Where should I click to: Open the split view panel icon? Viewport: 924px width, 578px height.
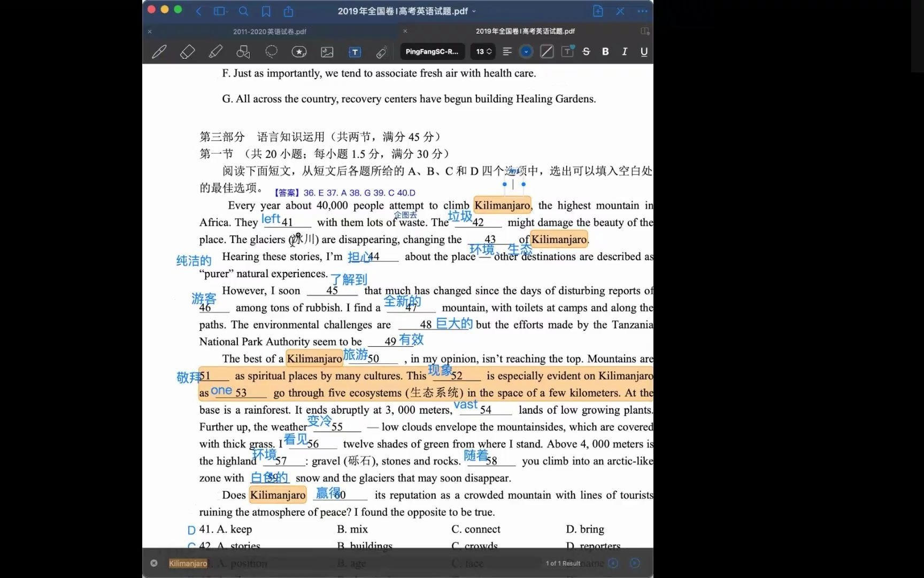click(645, 31)
